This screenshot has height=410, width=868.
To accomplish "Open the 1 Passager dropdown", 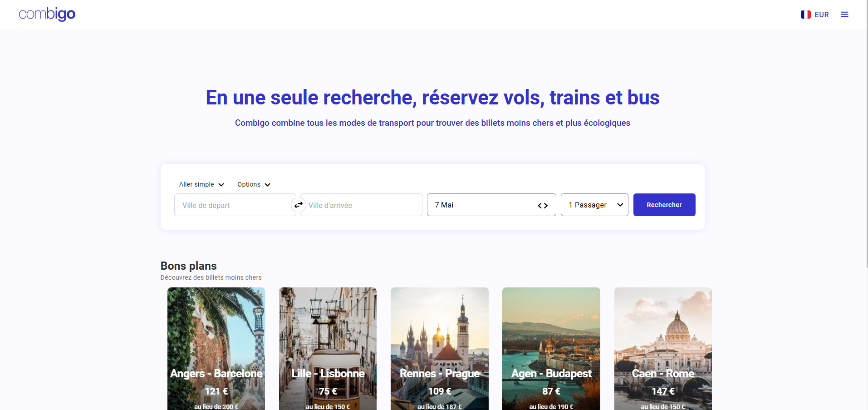I will pos(594,205).
